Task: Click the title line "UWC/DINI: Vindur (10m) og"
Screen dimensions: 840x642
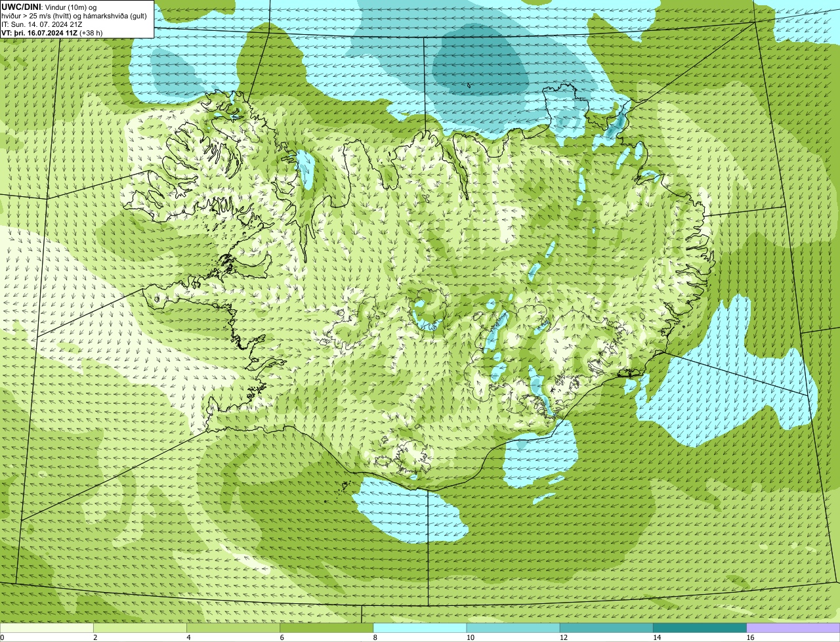Action: (49, 7)
